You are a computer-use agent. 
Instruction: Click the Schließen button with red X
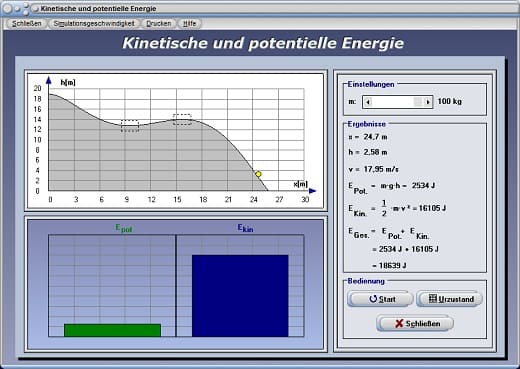click(x=415, y=323)
